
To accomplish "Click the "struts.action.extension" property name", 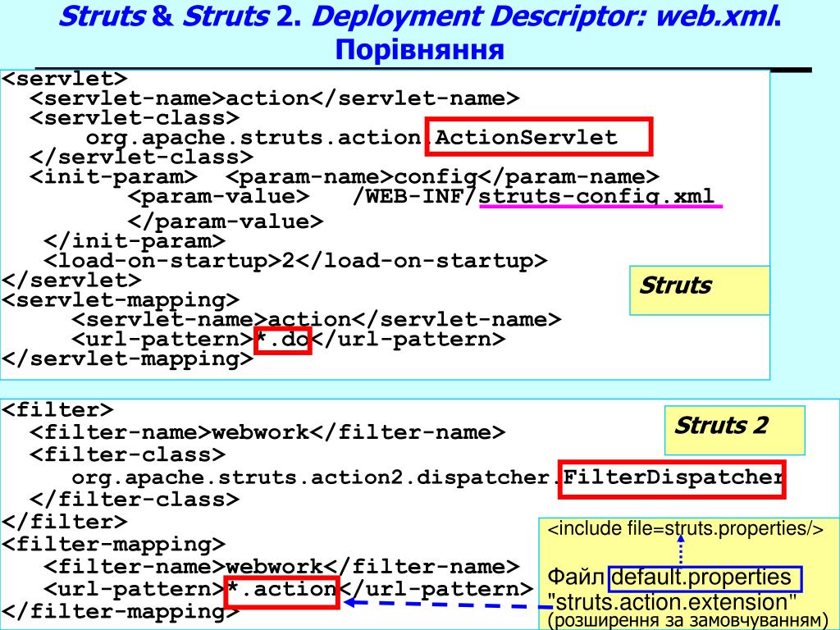I will click(672, 602).
